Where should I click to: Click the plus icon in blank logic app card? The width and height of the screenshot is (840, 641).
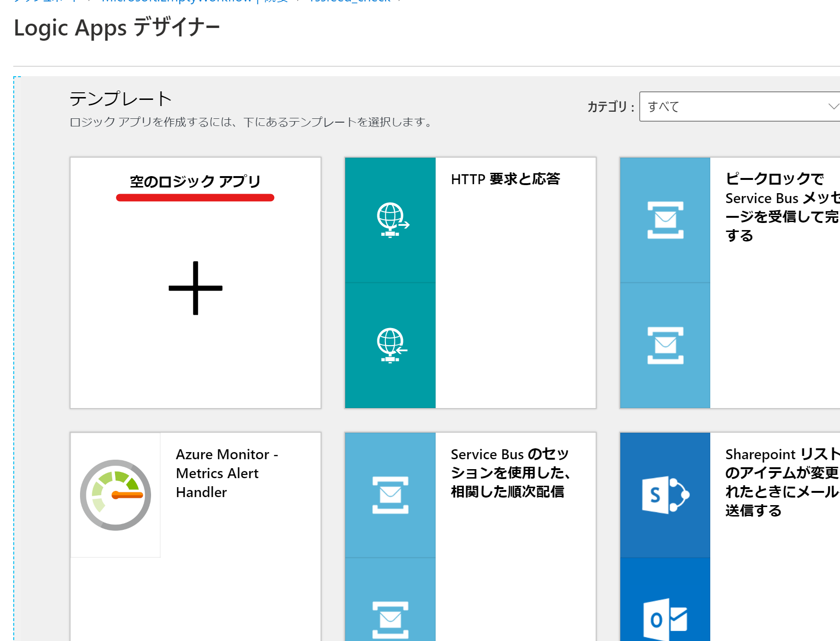coord(196,288)
